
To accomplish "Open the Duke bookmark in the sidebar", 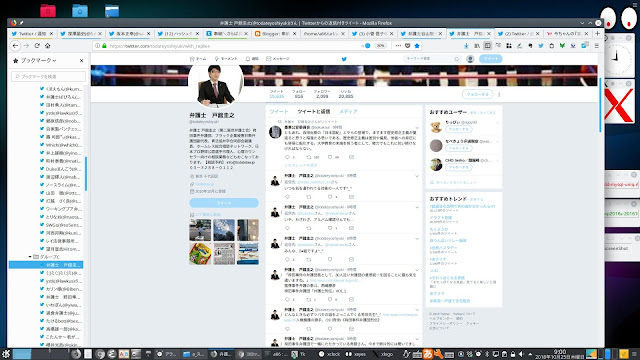I will point(61,169).
